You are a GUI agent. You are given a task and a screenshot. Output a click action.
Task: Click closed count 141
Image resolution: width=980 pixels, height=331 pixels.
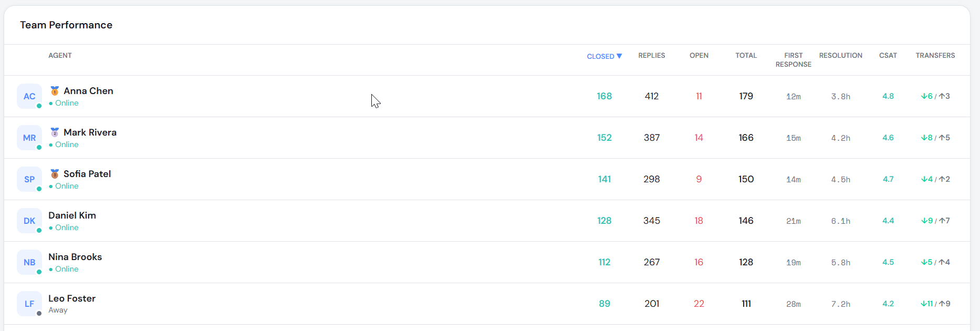(x=604, y=179)
